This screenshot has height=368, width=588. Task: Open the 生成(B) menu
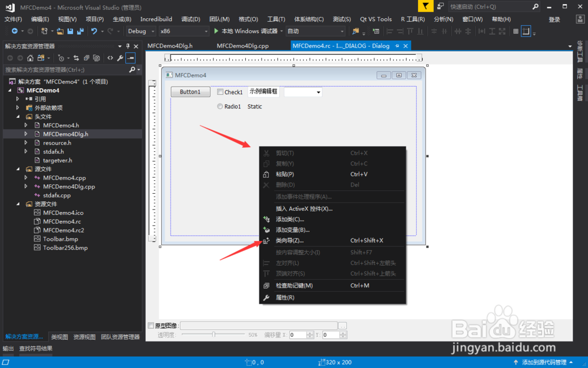[x=122, y=19]
